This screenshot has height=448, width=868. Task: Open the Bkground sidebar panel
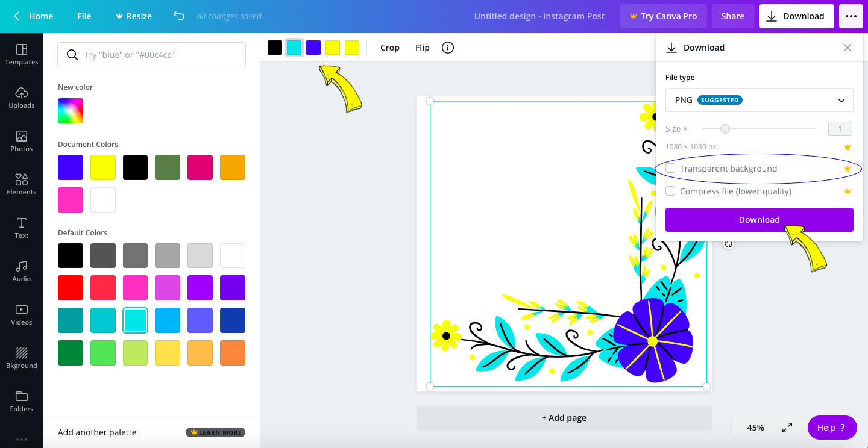coord(22,358)
